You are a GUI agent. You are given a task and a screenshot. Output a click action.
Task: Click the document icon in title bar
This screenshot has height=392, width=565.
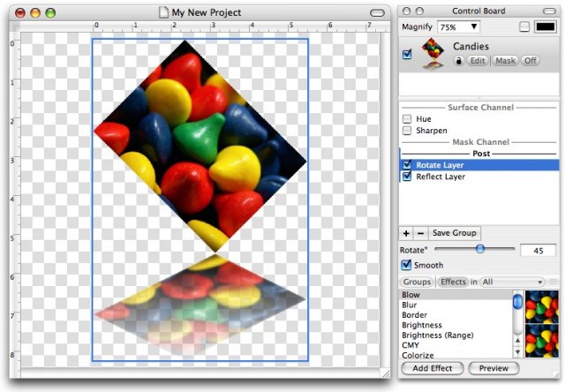click(163, 12)
